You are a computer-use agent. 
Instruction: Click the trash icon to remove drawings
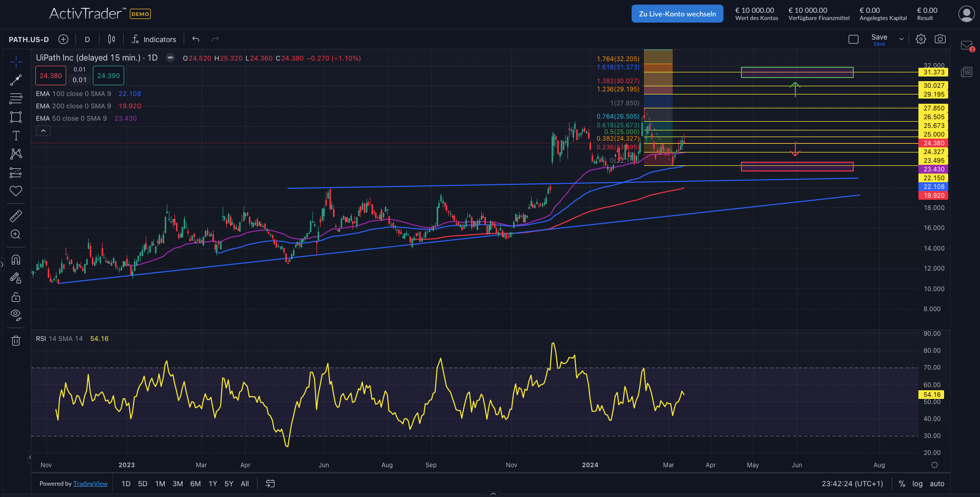click(x=16, y=340)
